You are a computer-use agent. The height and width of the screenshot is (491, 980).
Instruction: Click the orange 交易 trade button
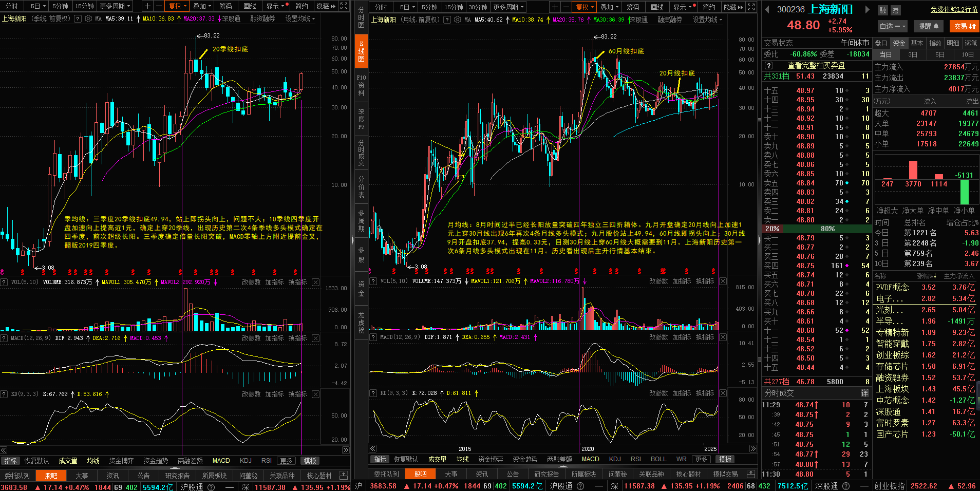(964, 26)
